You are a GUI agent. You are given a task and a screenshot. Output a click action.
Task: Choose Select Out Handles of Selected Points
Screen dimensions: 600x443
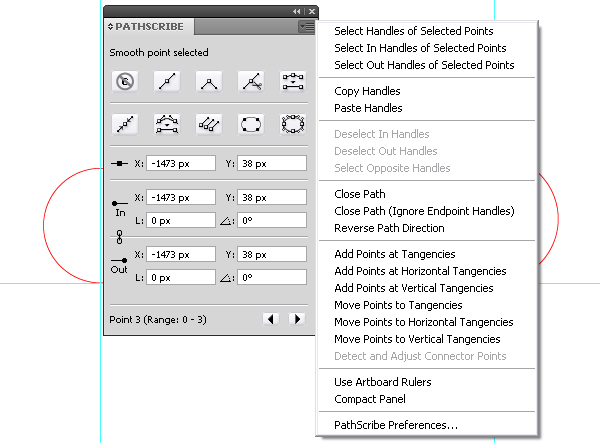pos(427,65)
